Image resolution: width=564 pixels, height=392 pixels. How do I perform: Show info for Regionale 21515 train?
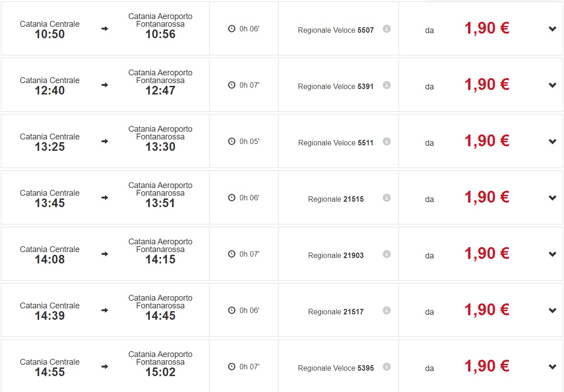tap(387, 198)
